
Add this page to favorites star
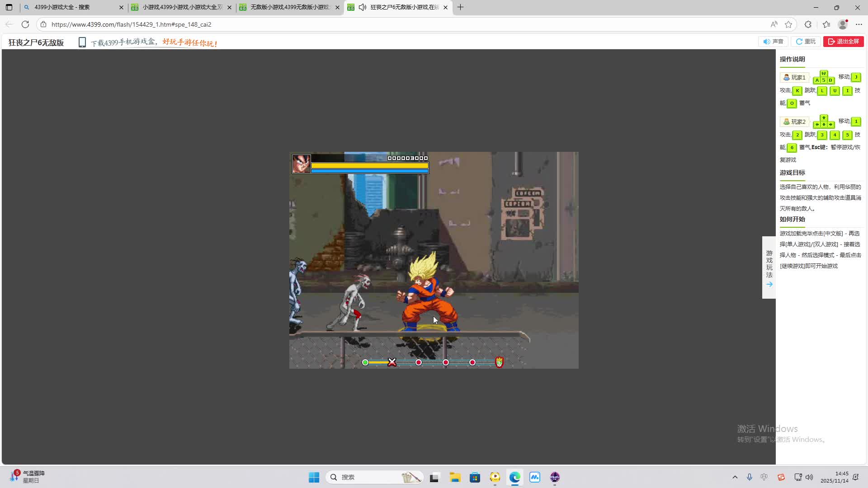788,24
